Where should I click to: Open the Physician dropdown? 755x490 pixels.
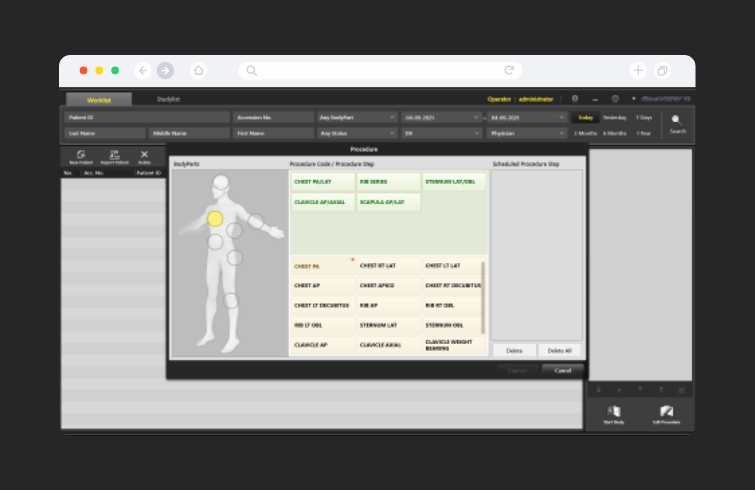(x=527, y=133)
